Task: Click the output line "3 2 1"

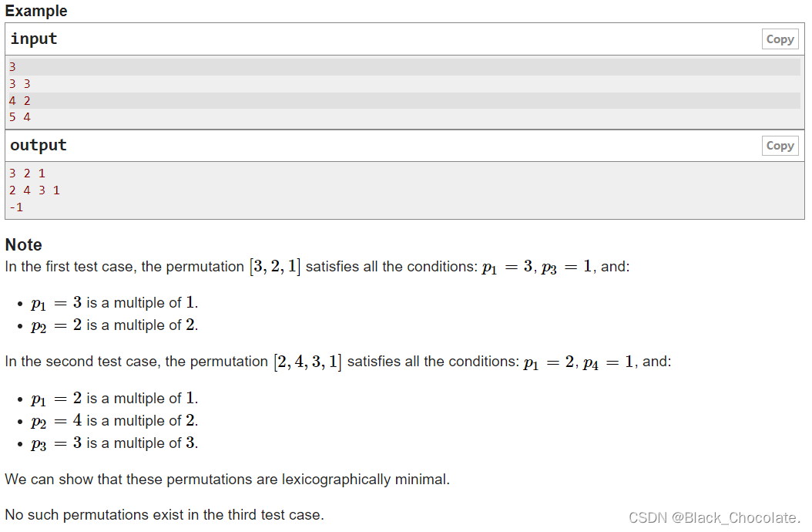Action: point(27,173)
